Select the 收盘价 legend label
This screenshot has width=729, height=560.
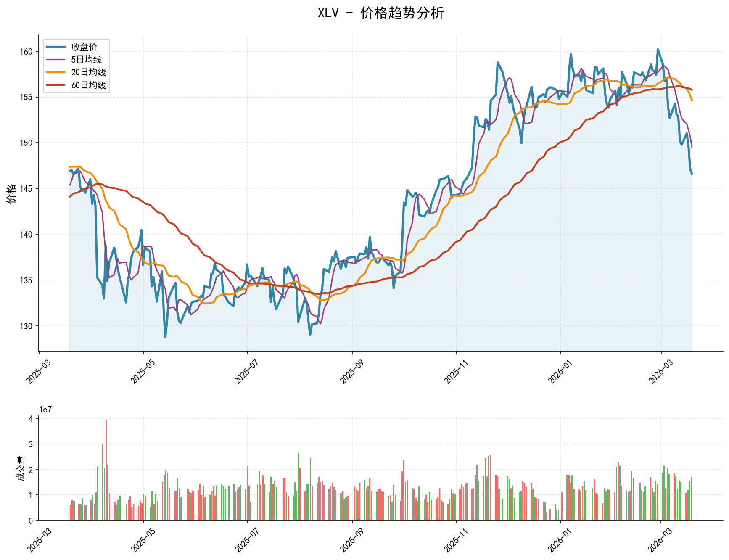point(84,47)
